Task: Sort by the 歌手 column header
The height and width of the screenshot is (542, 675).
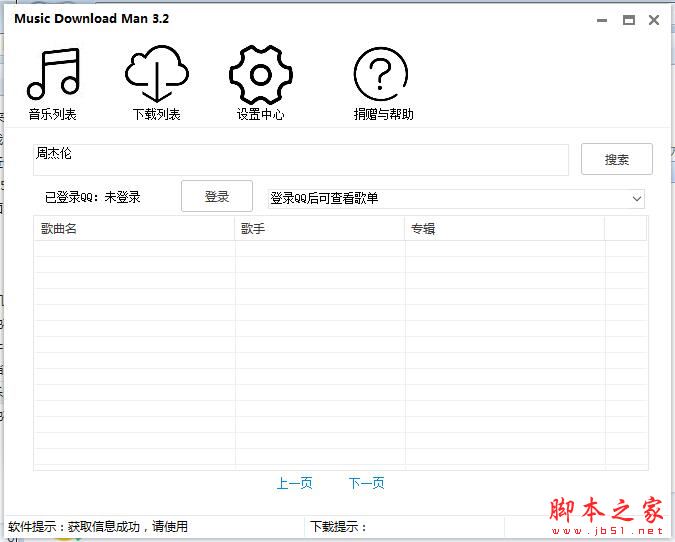Action: pyautogui.click(x=319, y=229)
